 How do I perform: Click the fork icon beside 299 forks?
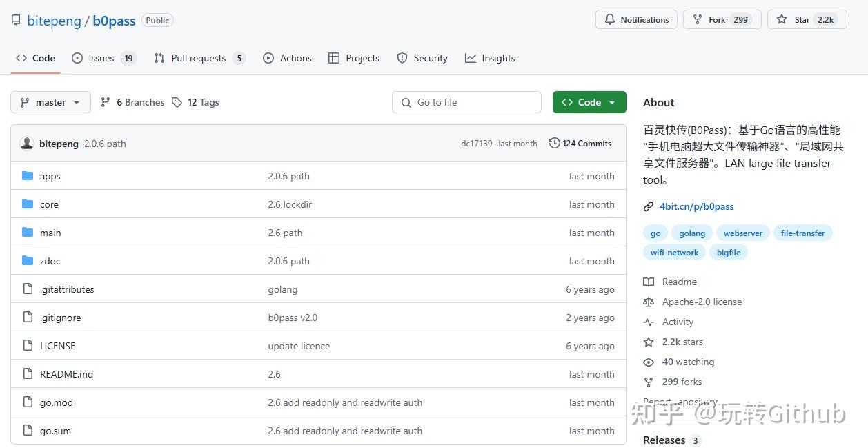[649, 382]
